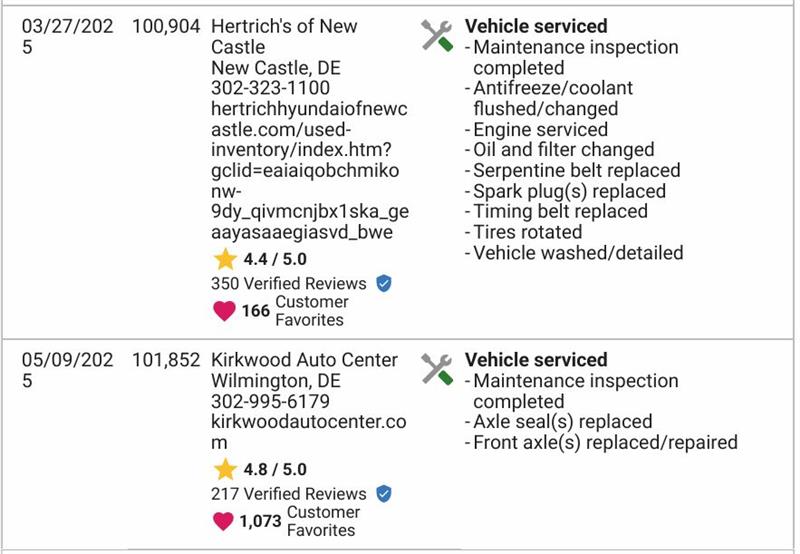
Task: Click the heart icon beside 166 favorites
Action: [225, 311]
